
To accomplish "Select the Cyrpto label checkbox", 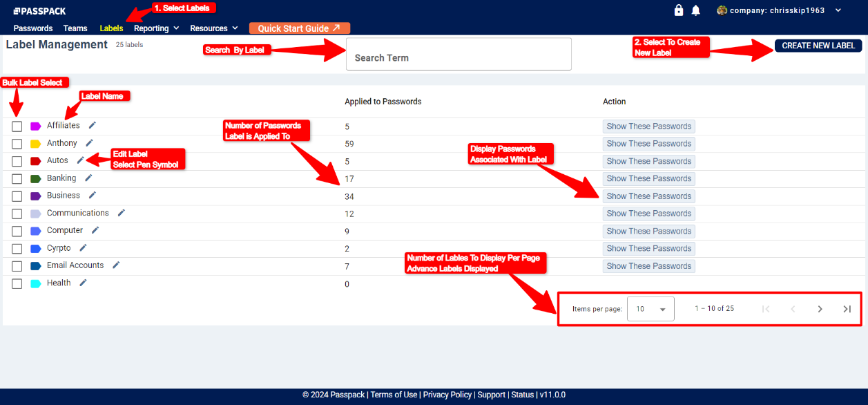I will [x=17, y=249].
